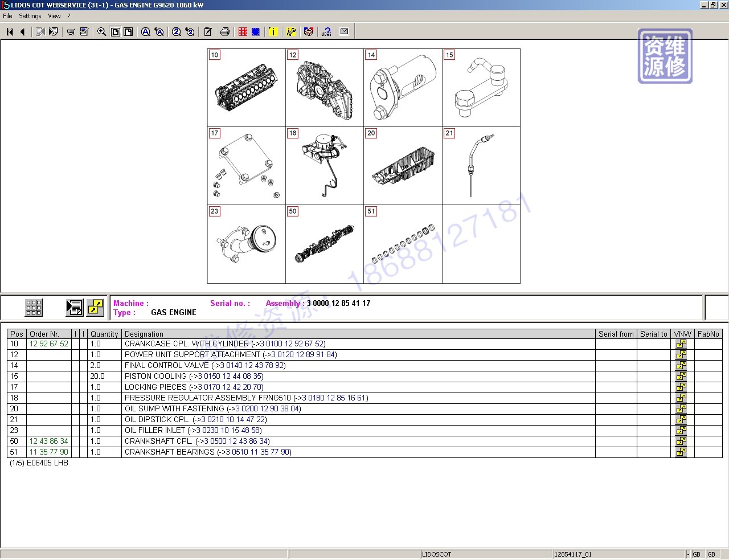Click the LIDOS help question icon
The width and height of the screenshot is (729, 560).
[326, 32]
